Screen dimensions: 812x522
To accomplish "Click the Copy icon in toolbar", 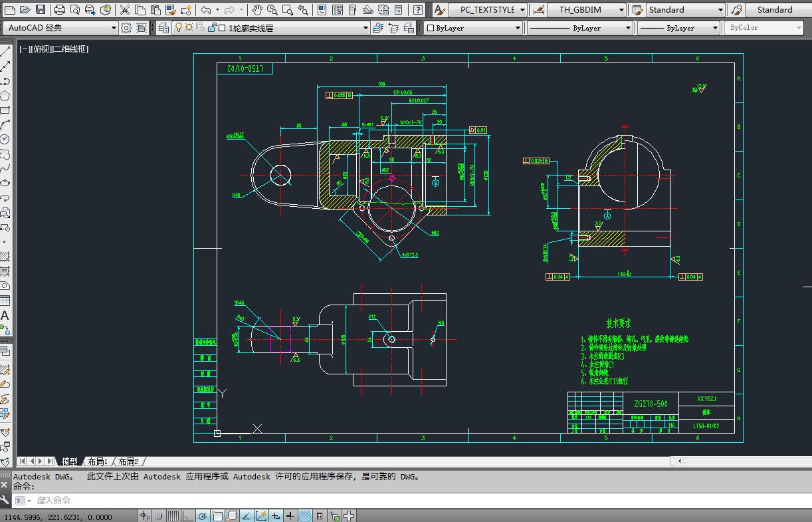I will click(140, 9).
